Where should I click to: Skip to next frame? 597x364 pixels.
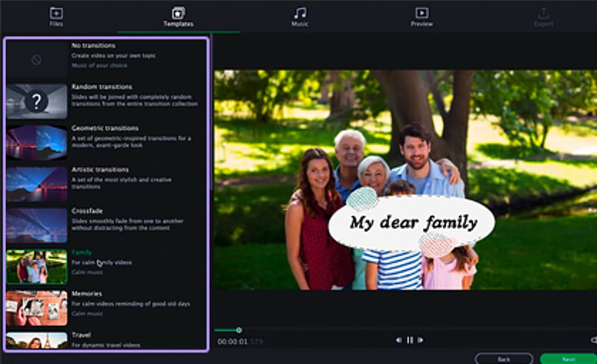tap(421, 340)
